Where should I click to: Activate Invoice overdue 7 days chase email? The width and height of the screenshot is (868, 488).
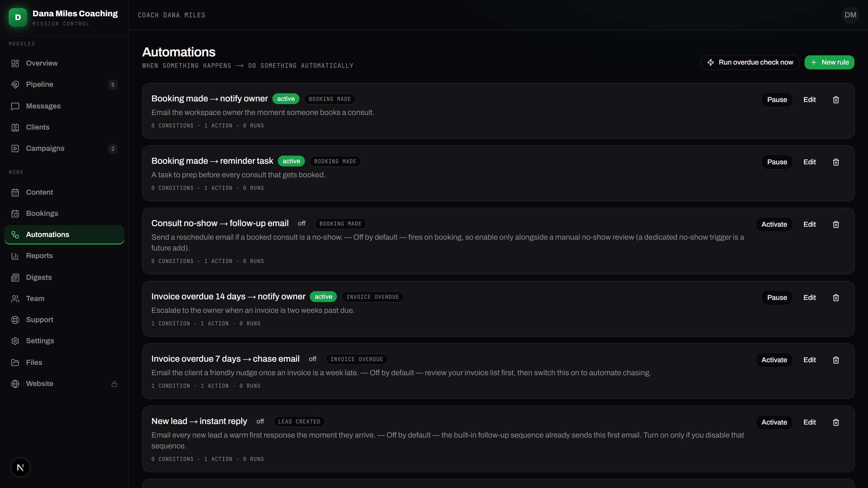(x=774, y=360)
